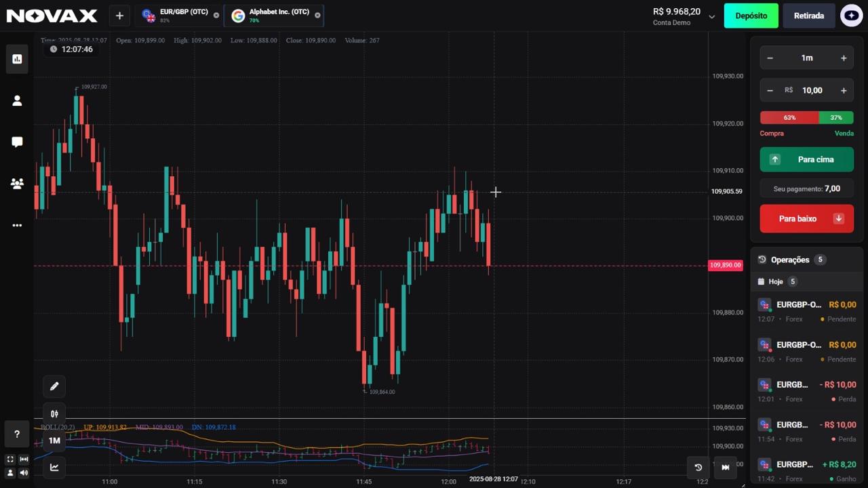Expand more options in left sidebar
Screen dimensions: 868x488
pos(17,226)
